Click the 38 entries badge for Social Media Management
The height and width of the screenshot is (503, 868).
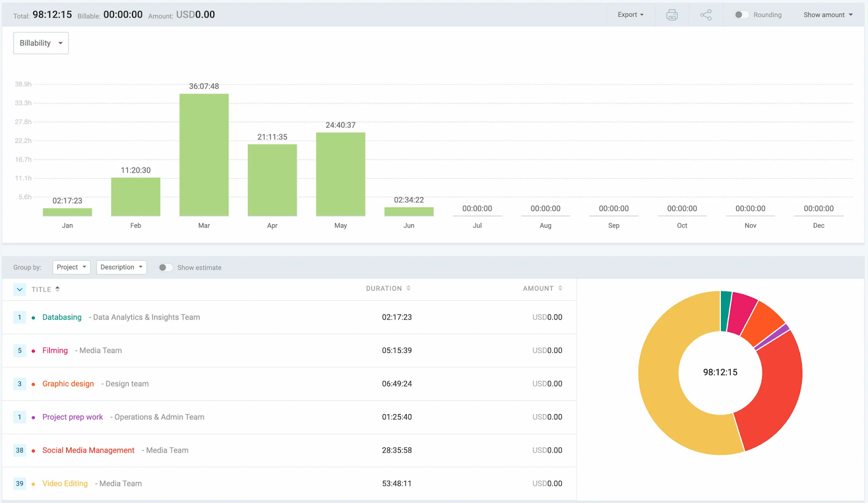pos(20,450)
